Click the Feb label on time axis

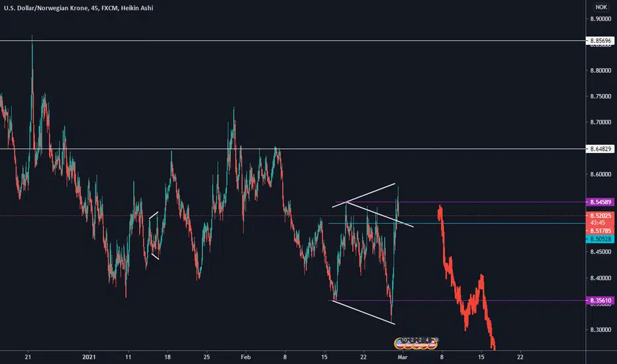[246, 357]
